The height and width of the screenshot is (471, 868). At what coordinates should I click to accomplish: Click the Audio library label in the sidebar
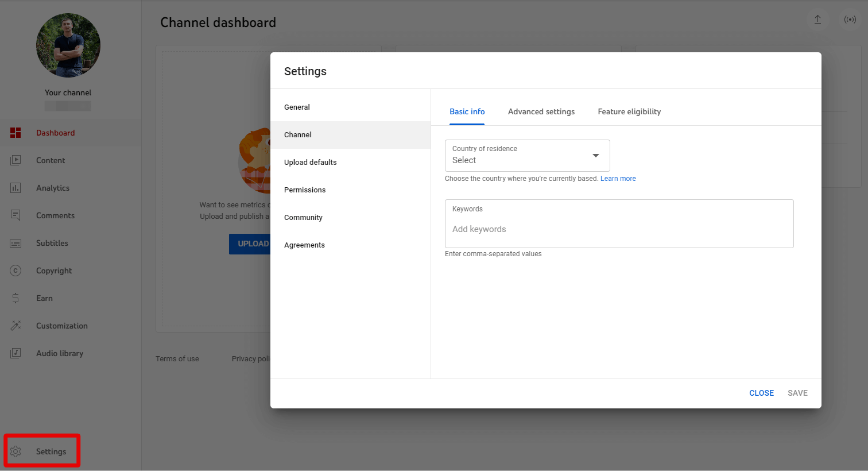pyautogui.click(x=60, y=353)
